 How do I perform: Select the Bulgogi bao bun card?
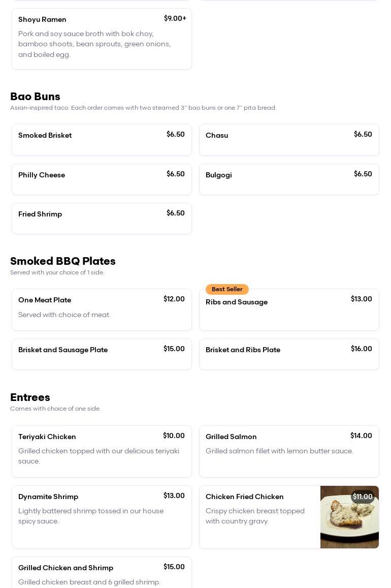[289, 179]
